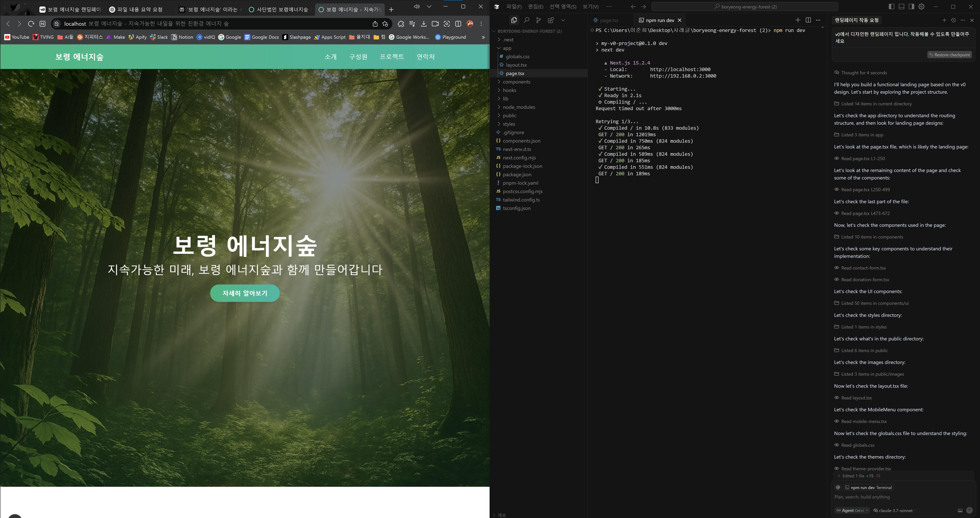
Task: Open the 선택 영역(S) menu
Action: (x=563, y=7)
